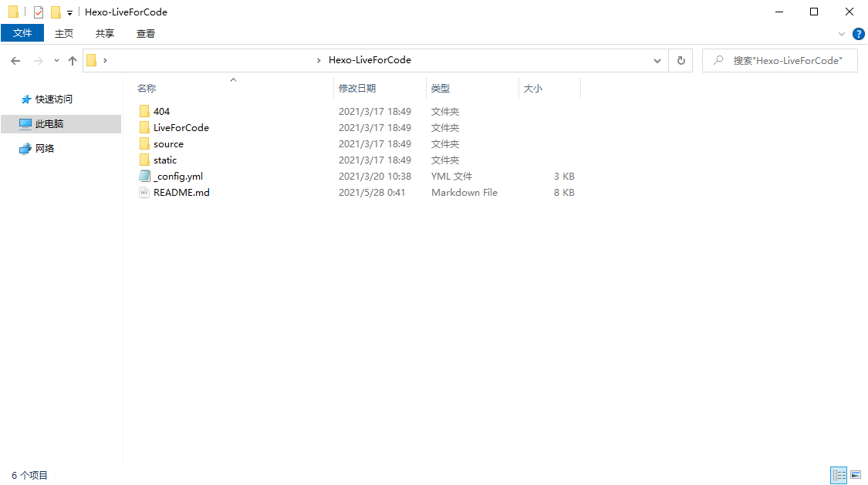Image resolution: width=868 pixels, height=485 pixels.
Task: Click the YML 文件 type cell
Action: [451, 177]
